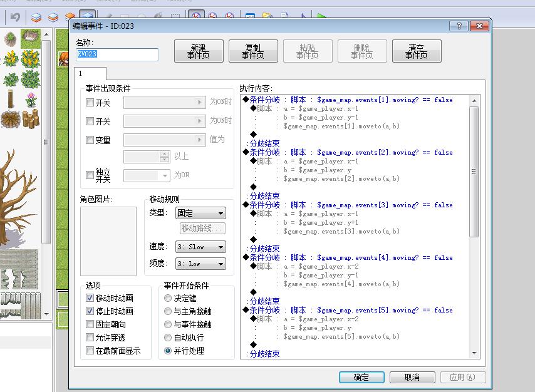Select the second map layer icon

(53, 17)
